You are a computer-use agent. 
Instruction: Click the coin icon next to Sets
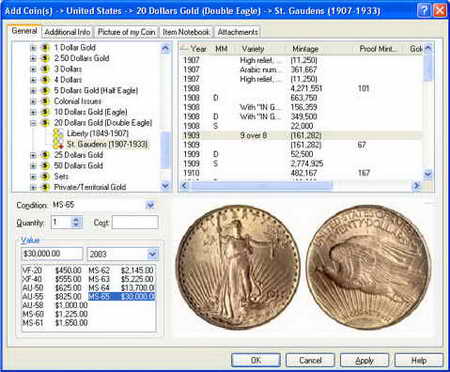click(x=45, y=176)
